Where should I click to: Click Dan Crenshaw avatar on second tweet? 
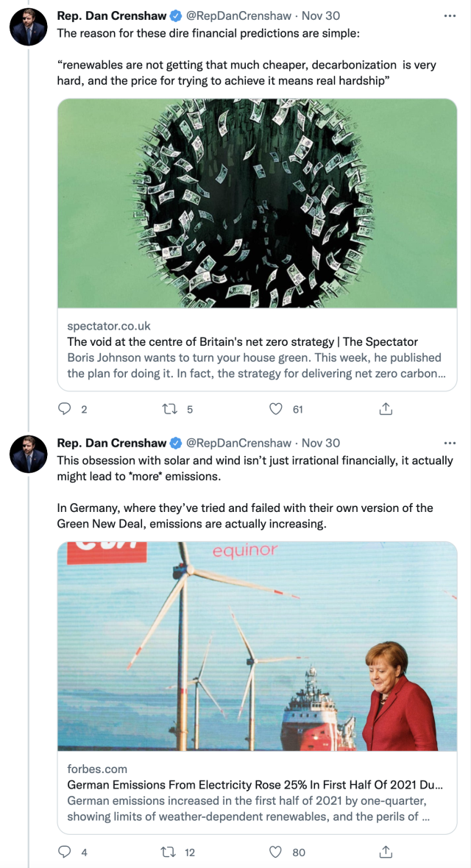point(28,455)
